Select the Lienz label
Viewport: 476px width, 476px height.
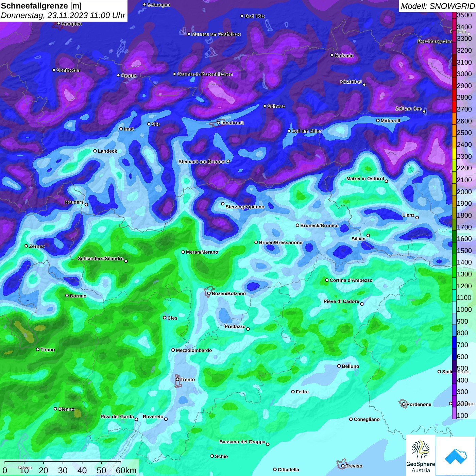(408, 215)
